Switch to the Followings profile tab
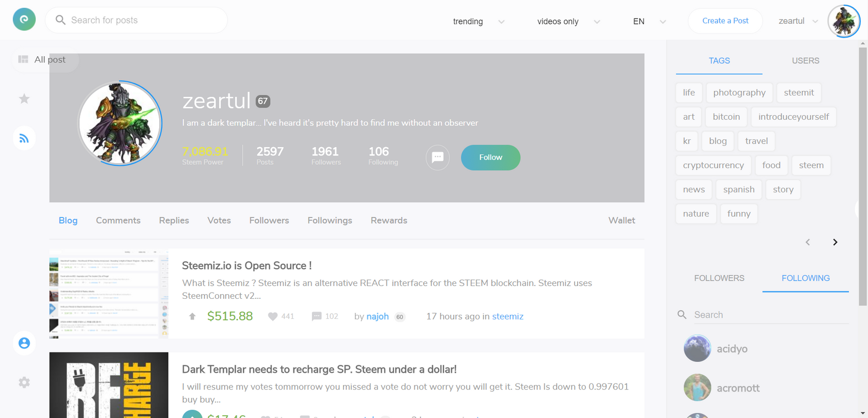This screenshot has height=418, width=868. (x=330, y=220)
